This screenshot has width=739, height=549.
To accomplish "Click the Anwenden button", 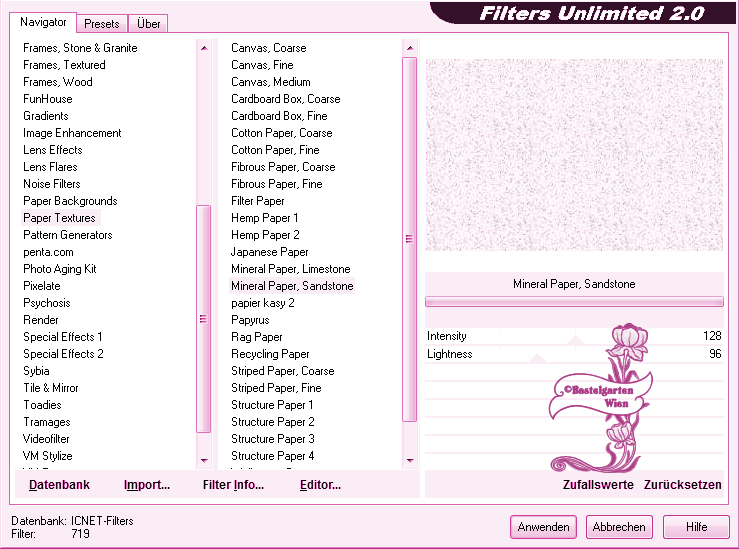I will [x=543, y=527].
